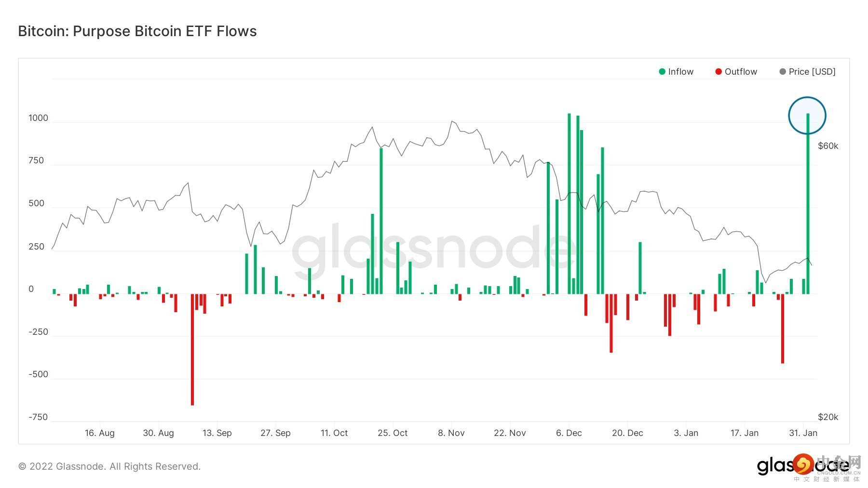Click the 6. Dec date label on the x-axis
The width and height of the screenshot is (868, 488).
[x=569, y=433]
